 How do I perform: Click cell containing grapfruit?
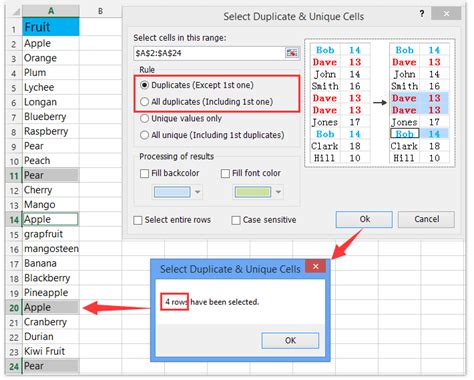tap(51, 234)
